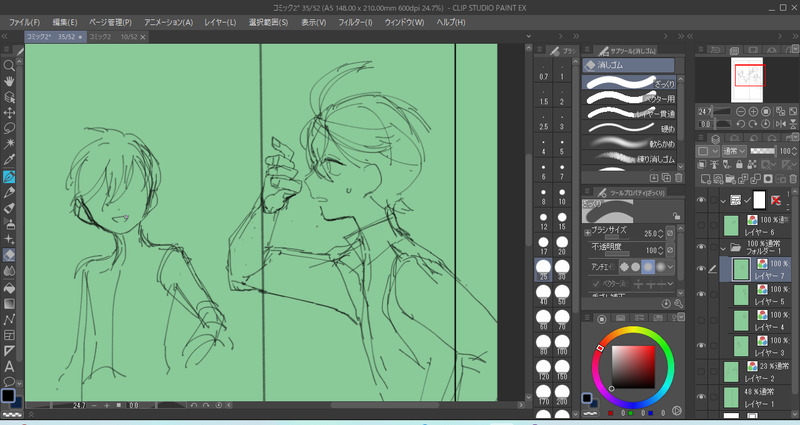The height and width of the screenshot is (425, 800).
Task: Select the Gradient tool
Action: 9,304
